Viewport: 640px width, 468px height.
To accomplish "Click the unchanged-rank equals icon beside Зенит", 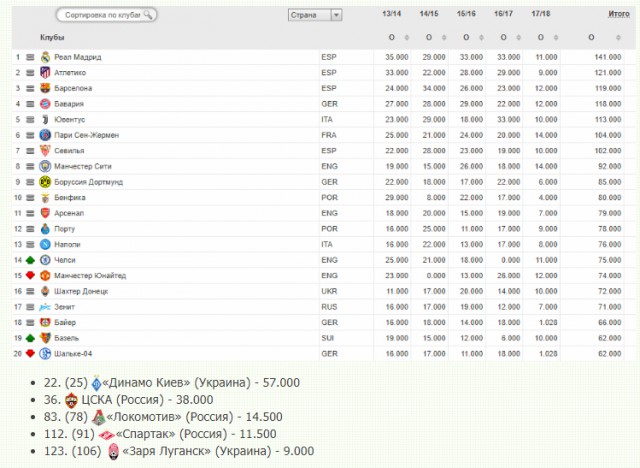I will (30, 307).
